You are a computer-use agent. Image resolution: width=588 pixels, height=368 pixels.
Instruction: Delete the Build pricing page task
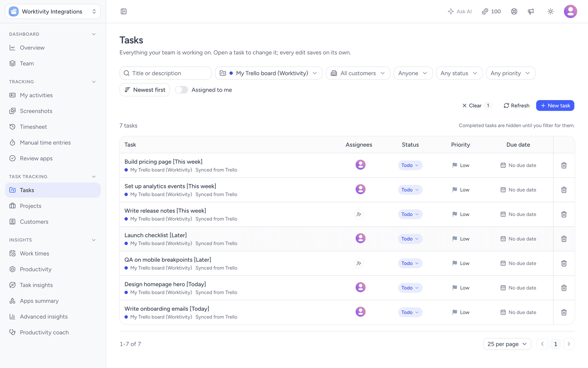pos(564,165)
